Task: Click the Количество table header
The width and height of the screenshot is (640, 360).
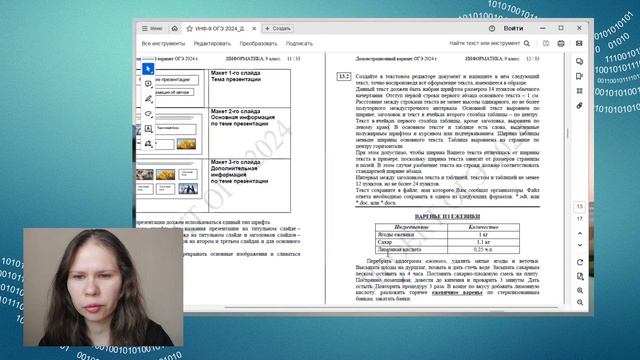Action: tap(483, 227)
